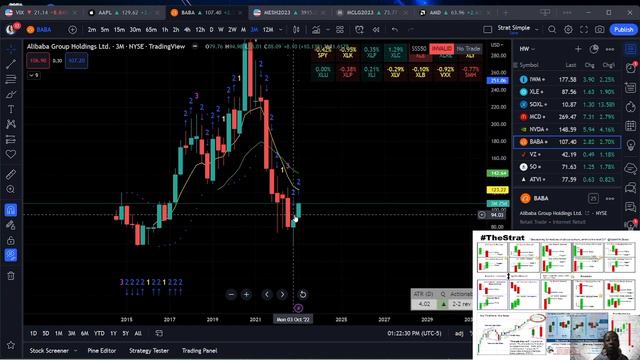Switch to the AAPL tab
This screenshot has width=640, height=360.
(x=125, y=13)
